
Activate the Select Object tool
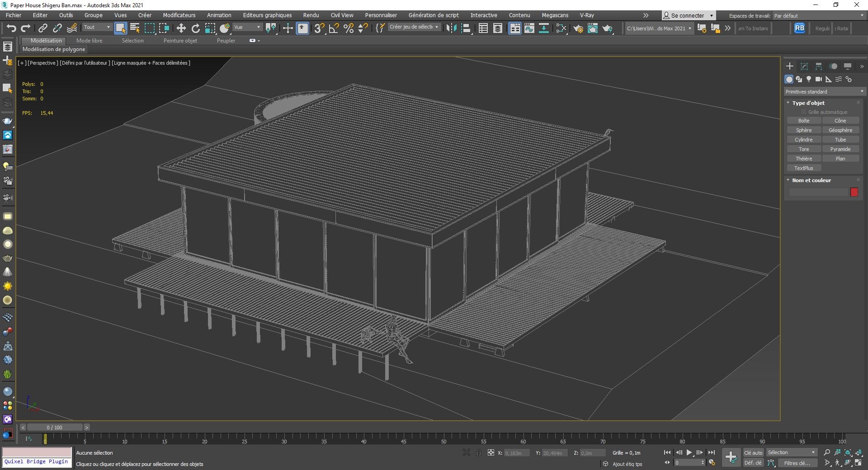tap(120, 28)
